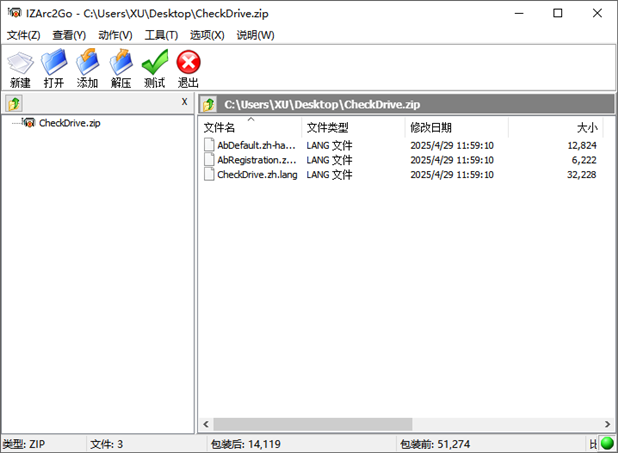Close the left tree panel with its X
Screen dimensions: 618x453
tap(184, 102)
